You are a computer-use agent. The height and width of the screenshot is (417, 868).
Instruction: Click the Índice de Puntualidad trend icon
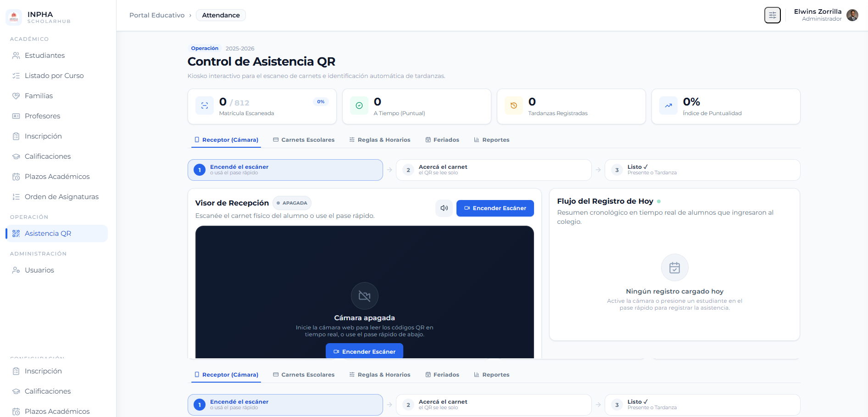pyautogui.click(x=668, y=106)
